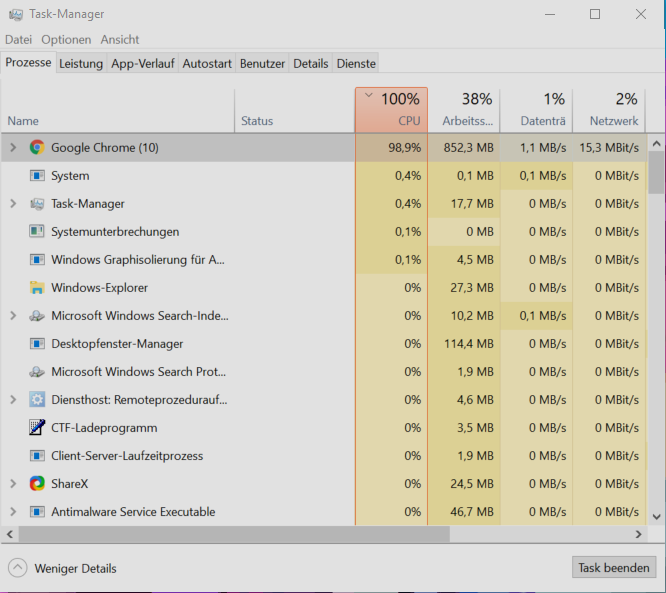Click the Antimalware Service Executable icon
666x593 pixels.
[x=37, y=512]
